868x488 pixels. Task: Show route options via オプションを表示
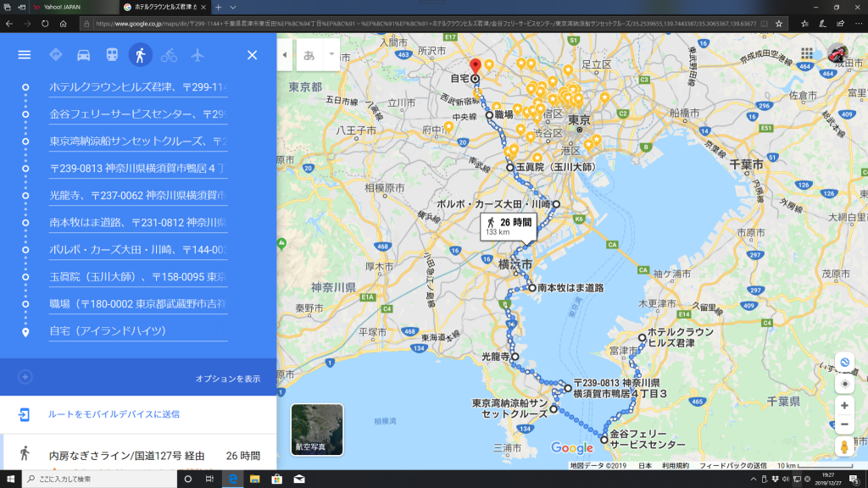click(227, 379)
